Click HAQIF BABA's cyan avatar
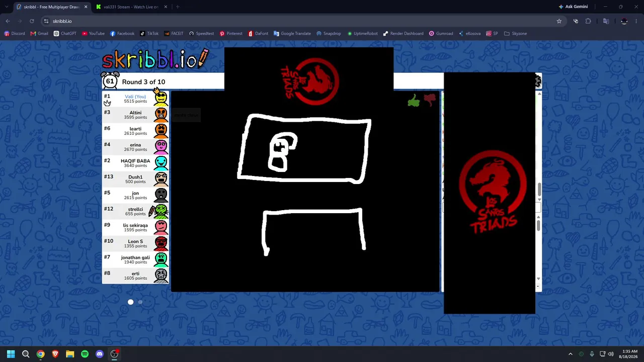Screen dimensions: 644x362 tap(161, 163)
